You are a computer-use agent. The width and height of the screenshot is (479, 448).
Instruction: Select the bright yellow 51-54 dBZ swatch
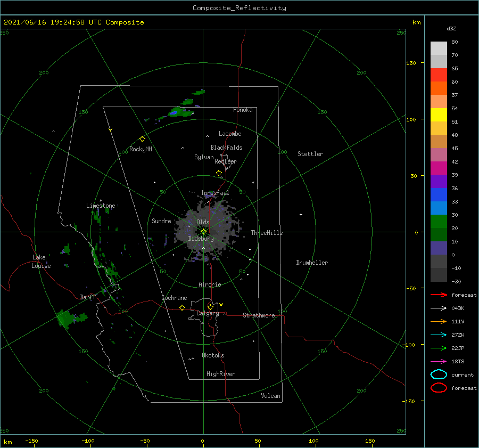pos(439,115)
